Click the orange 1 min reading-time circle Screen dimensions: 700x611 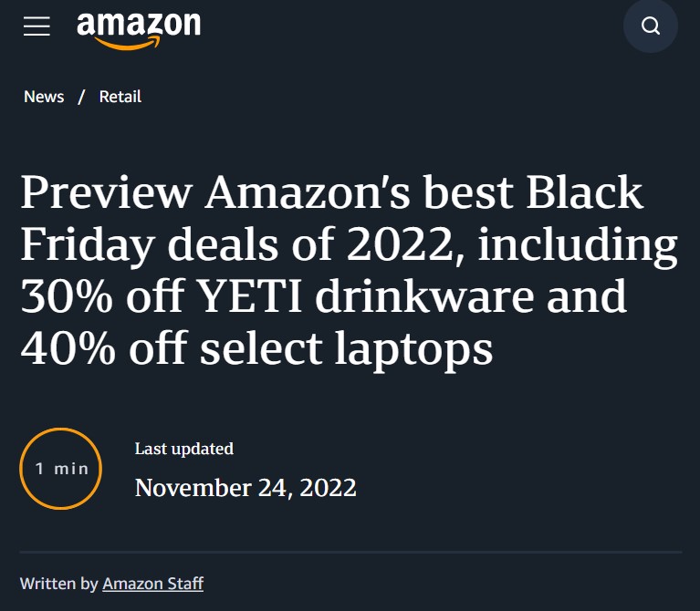point(61,469)
